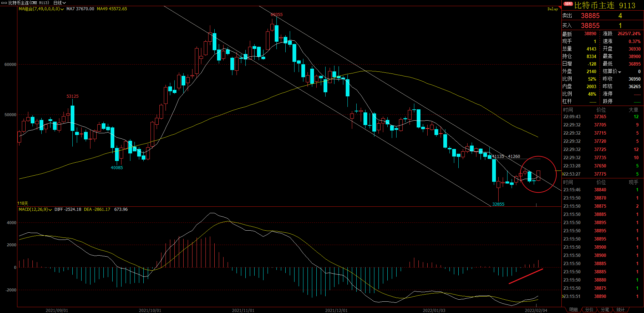Click the 40085 low price marker

click(x=117, y=167)
